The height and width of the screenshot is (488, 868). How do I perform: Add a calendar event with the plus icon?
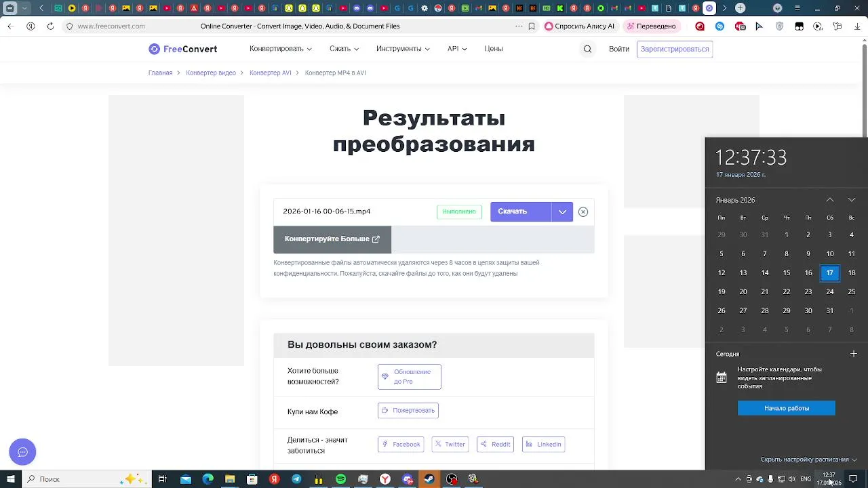coord(854,354)
